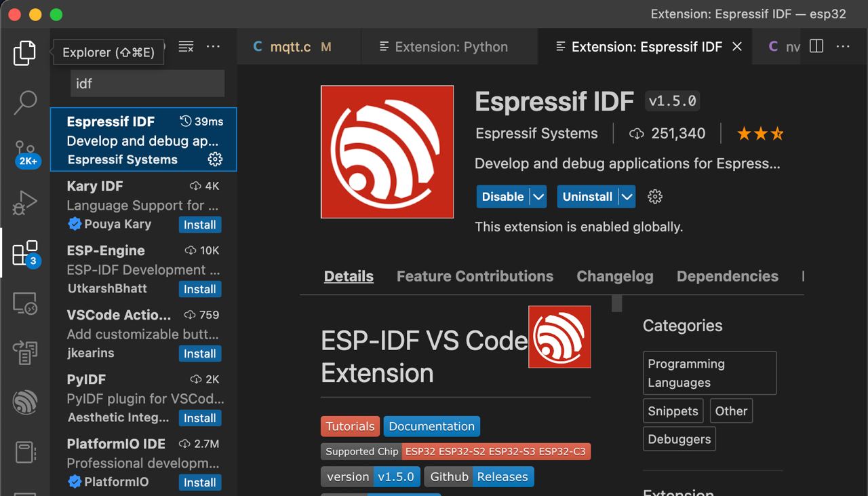This screenshot has width=868, height=496.
Task: Click the Programming Languages category
Action: (x=709, y=373)
